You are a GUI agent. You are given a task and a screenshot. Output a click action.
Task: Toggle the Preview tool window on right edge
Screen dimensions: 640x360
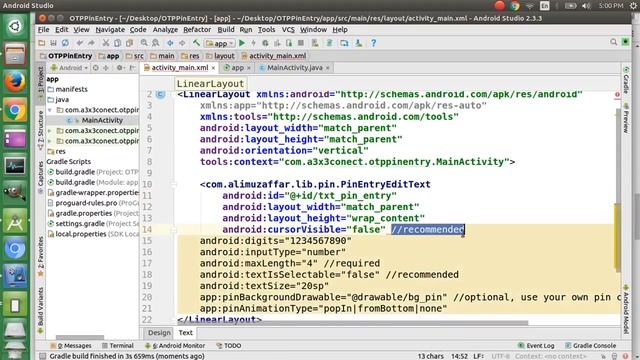click(626, 118)
